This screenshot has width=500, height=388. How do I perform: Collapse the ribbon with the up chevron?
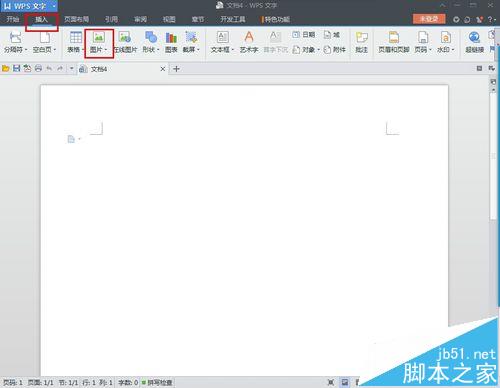443,5
